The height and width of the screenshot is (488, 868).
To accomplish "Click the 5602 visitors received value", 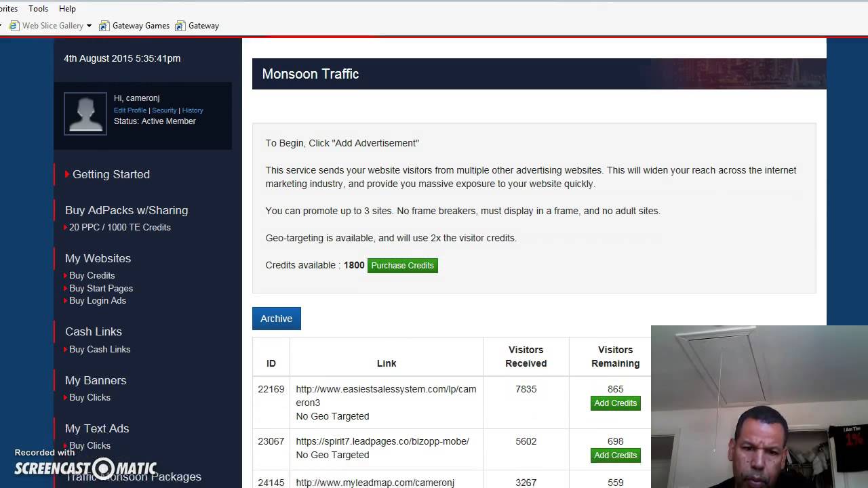I will (526, 441).
